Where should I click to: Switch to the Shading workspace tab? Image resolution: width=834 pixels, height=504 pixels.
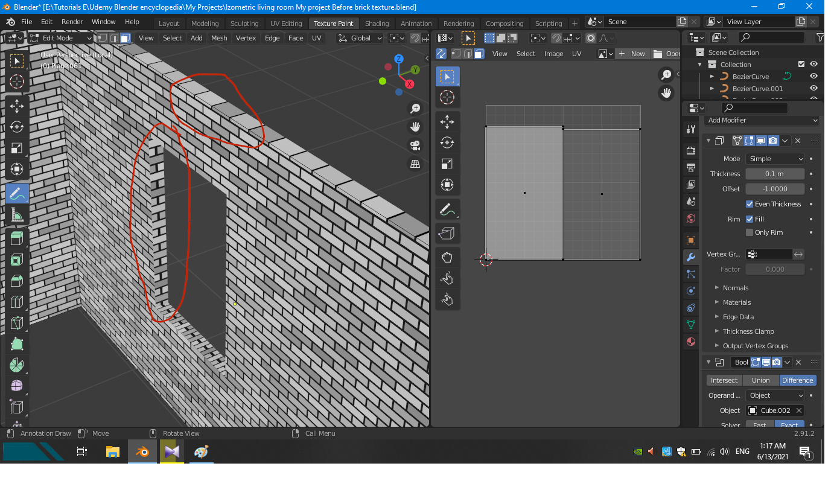(x=377, y=24)
